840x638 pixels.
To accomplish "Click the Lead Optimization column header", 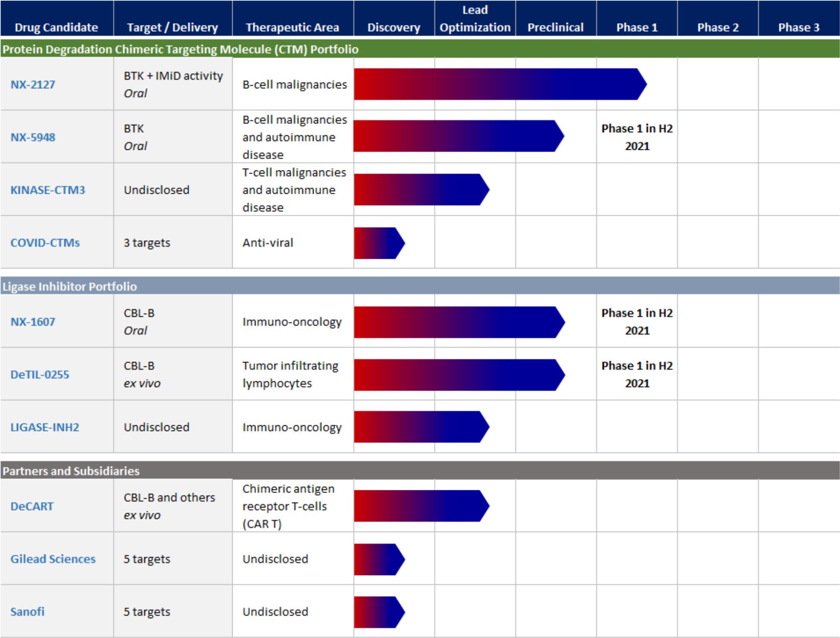I will click(x=475, y=19).
